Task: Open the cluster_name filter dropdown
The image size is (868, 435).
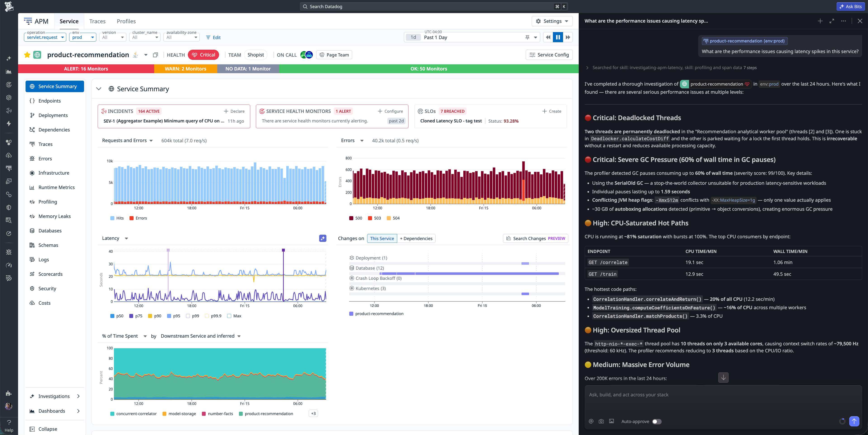Action: click(x=145, y=37)
